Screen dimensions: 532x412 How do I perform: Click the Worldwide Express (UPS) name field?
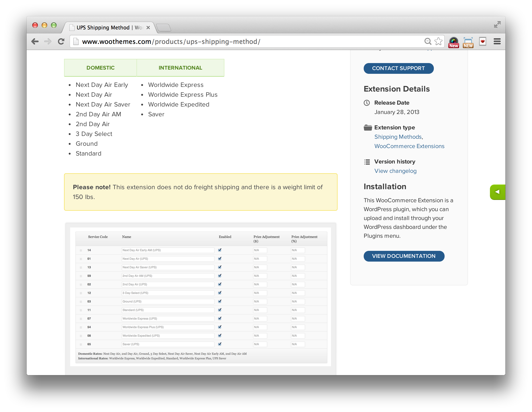168,319
